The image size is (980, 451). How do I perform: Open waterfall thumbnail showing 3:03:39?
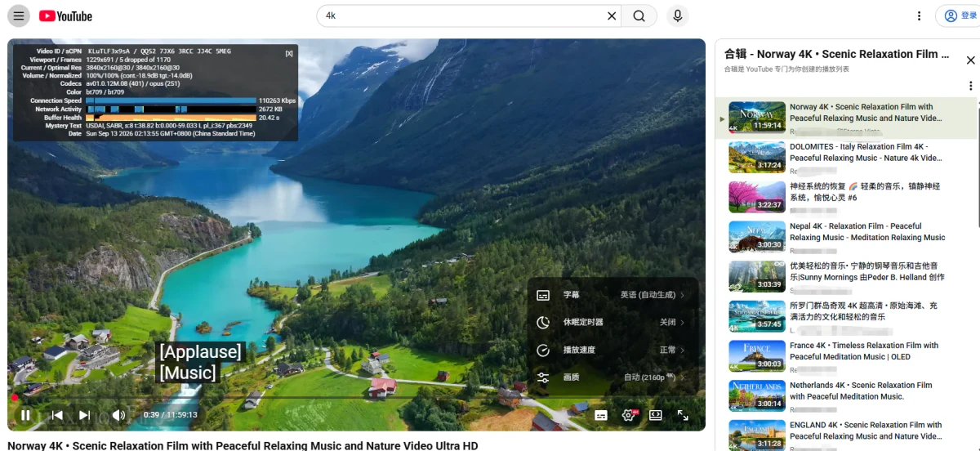tap(757, 276)
